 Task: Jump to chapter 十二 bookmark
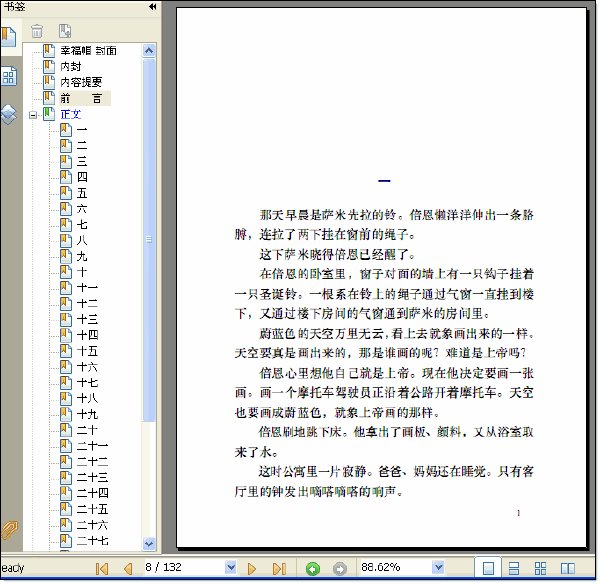tap(87, 304)
